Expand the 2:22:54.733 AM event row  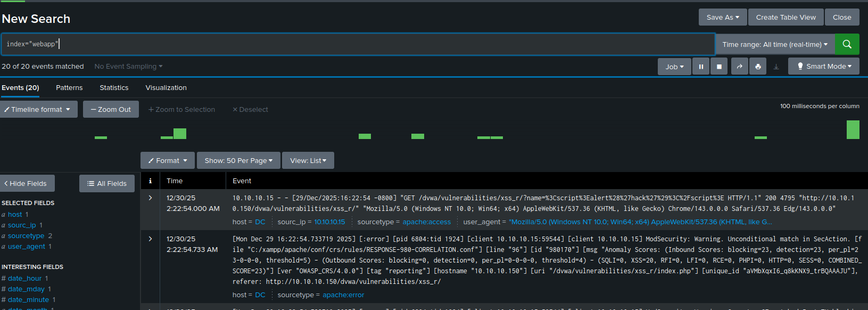pyautogui.click(x=151, y=239)
